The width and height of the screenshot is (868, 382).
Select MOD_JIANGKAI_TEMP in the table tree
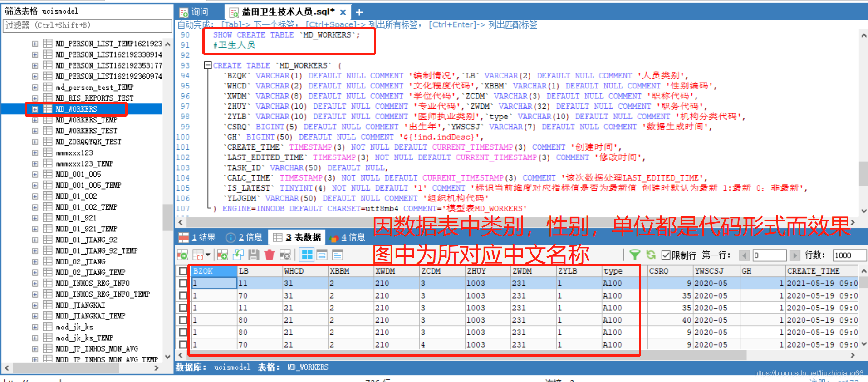tap(90, 316)
